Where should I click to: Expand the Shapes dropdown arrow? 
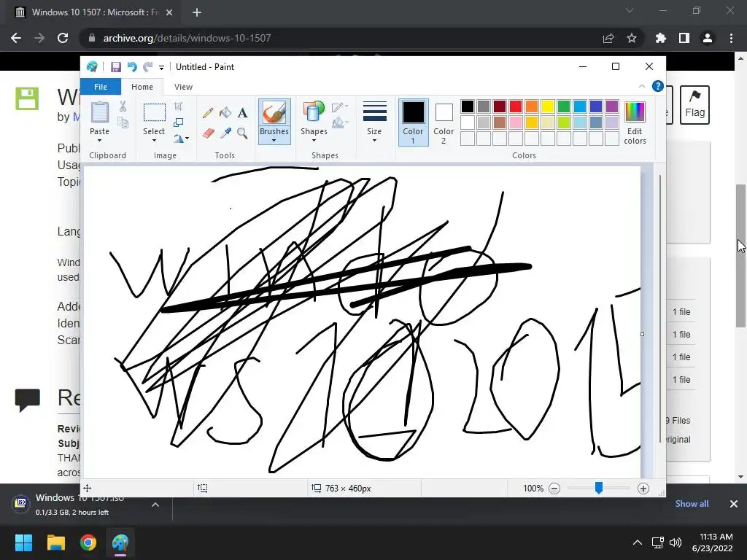tap(314, 141)
